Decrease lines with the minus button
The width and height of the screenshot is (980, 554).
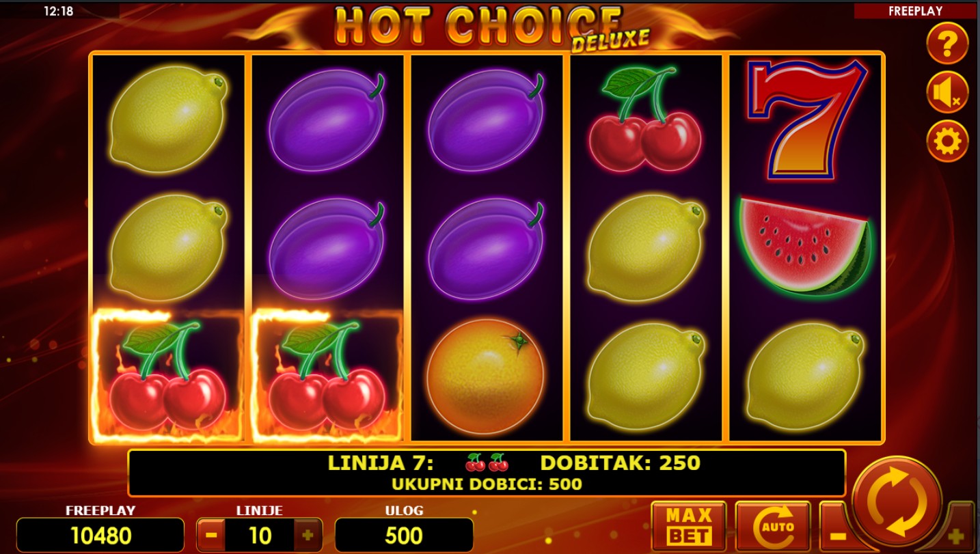click(x=211, y=535)
